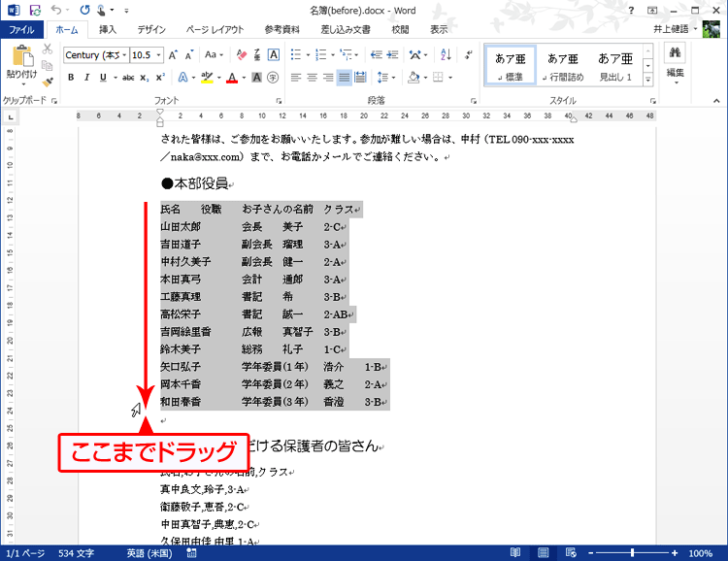This screenshot has width=728, height=561.
Task: Switch to the 校閲 tab
Action: [x=400, y=30]
